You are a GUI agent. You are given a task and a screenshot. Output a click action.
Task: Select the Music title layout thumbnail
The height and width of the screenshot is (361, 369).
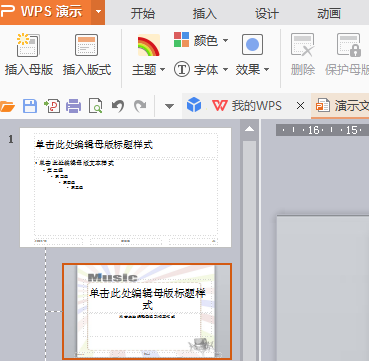(147, 312)
